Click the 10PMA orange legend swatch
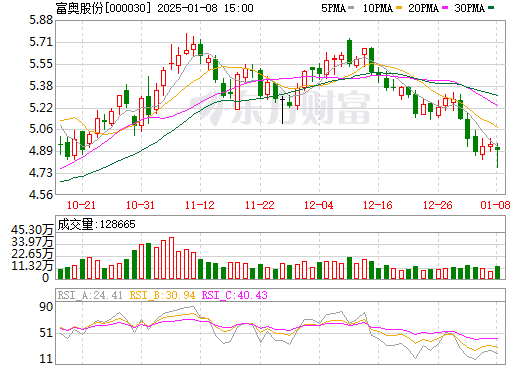 399,8
